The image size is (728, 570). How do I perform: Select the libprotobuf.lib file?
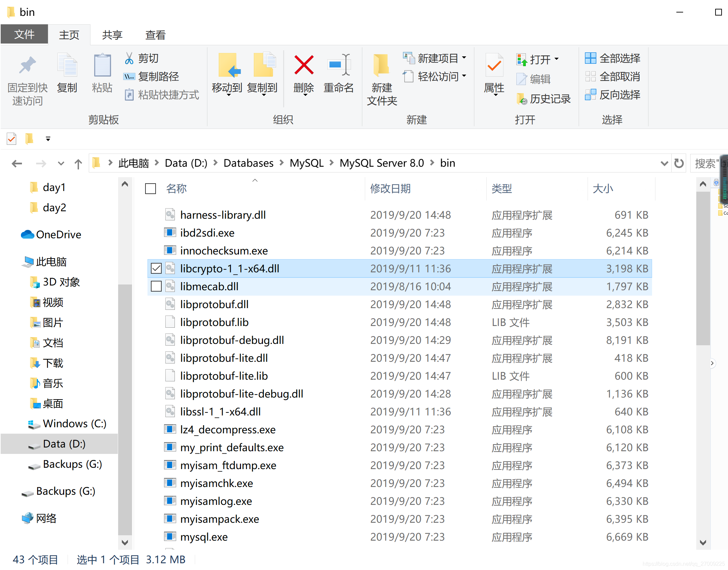(x=400, y=322)
